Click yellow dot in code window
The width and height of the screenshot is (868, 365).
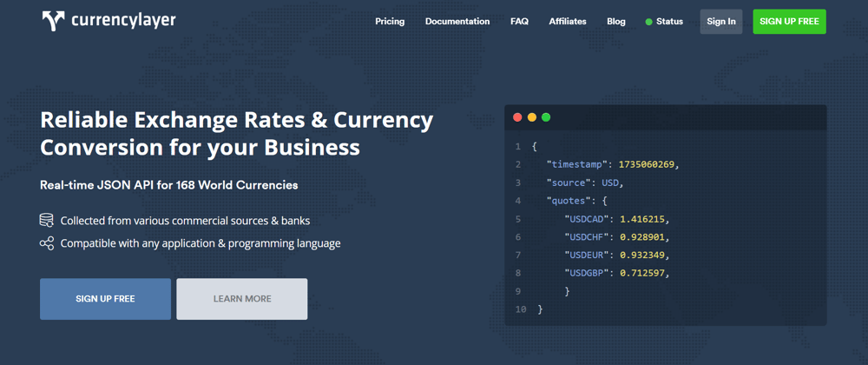pyautogui.click(x=532, y=117)
